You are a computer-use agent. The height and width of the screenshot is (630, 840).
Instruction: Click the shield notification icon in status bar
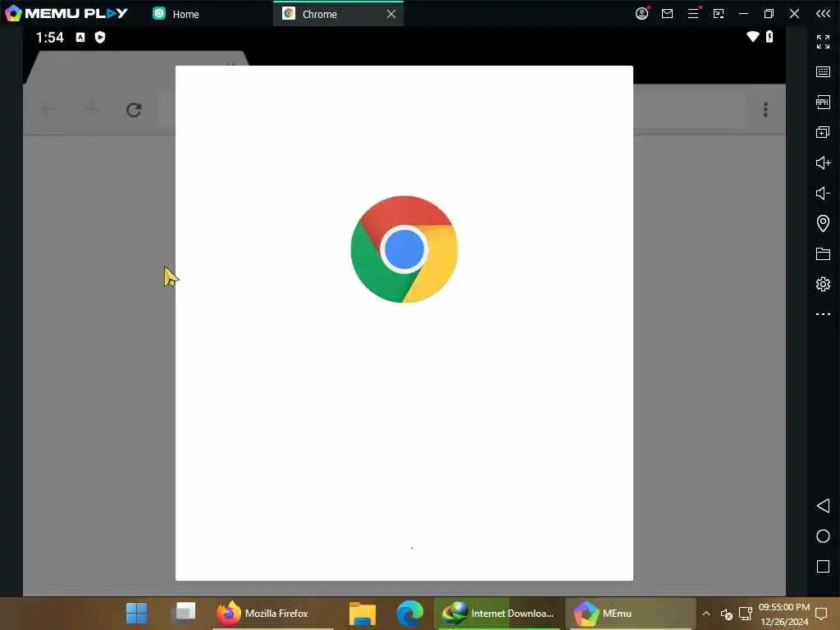tap(99, 37)
